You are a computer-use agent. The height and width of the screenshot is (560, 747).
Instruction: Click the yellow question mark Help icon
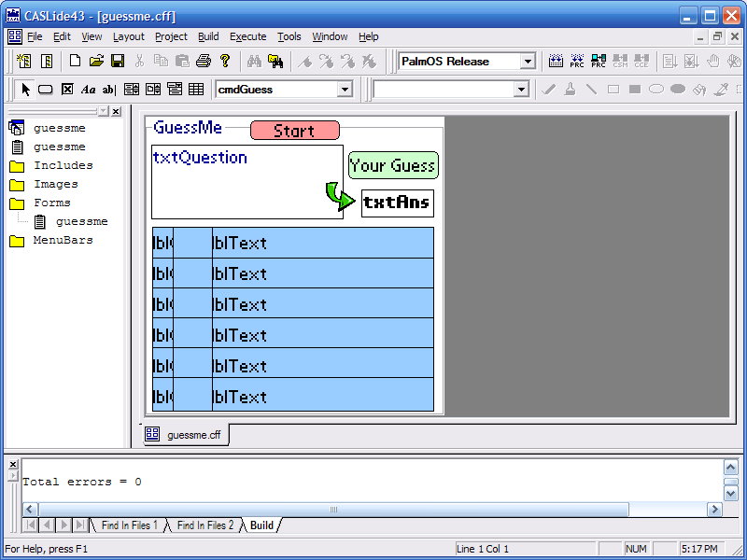tap(225, 62)
